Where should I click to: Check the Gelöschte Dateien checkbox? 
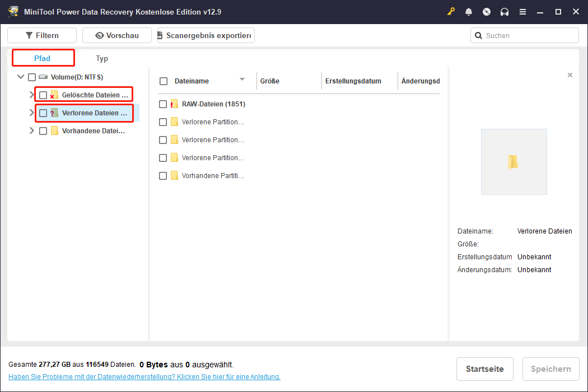(43, 95)
